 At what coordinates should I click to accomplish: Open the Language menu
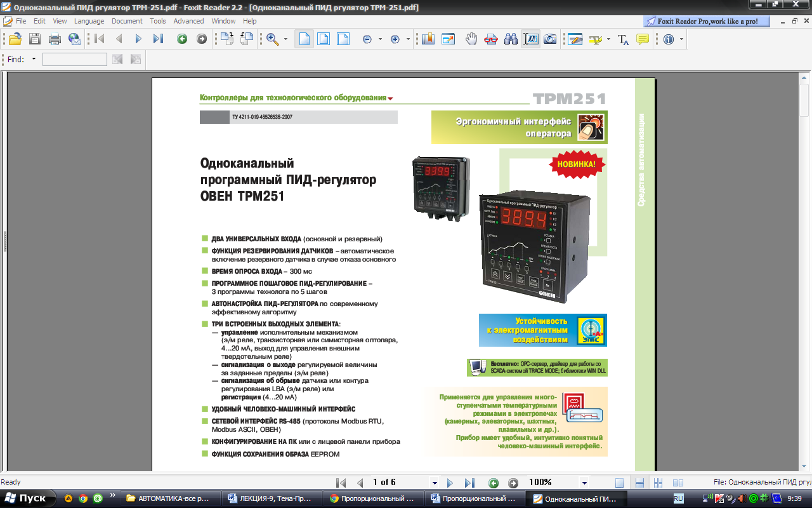coord(89,21)
